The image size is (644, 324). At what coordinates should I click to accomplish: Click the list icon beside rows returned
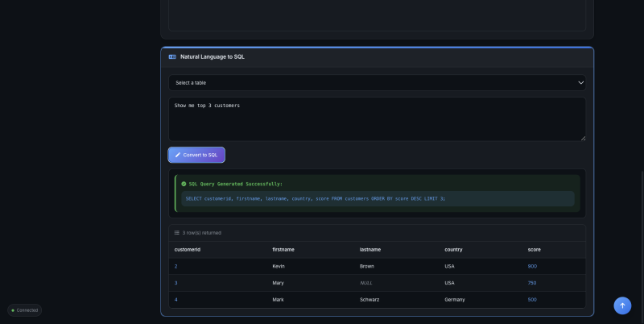click(177, 233)
